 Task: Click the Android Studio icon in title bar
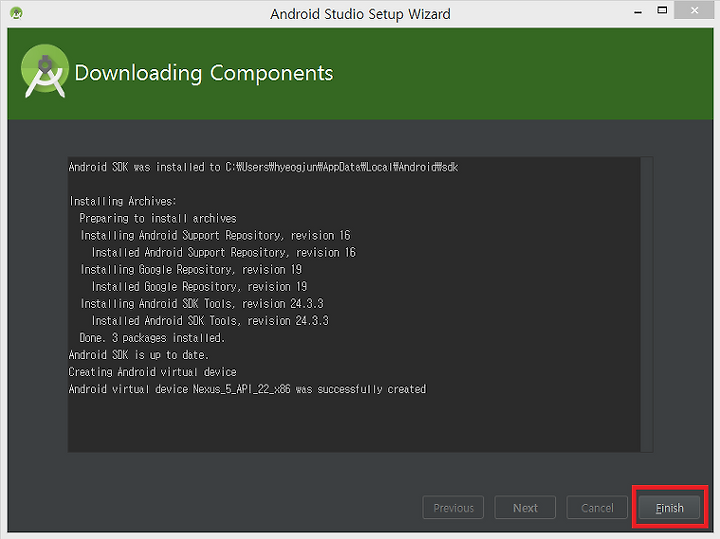tap(17, 13)
